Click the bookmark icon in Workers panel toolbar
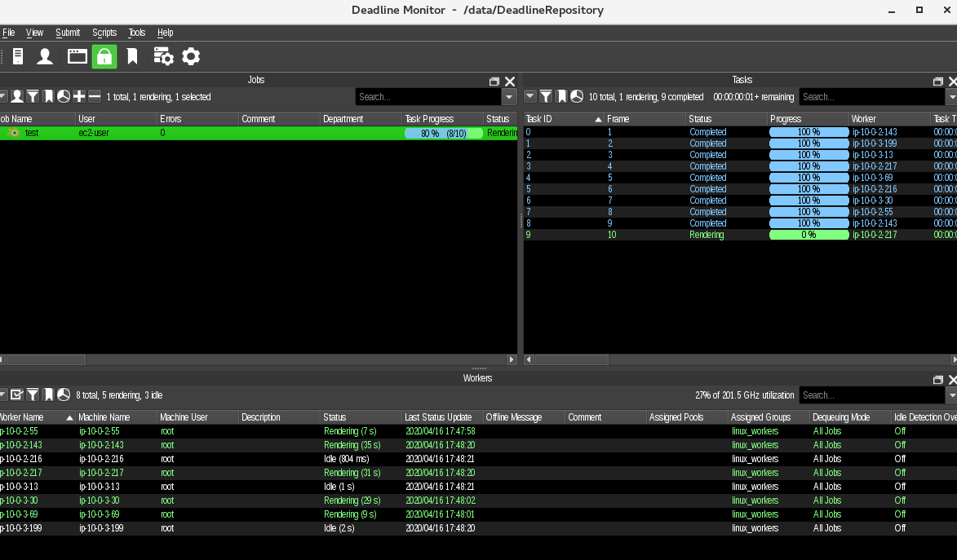 coord(48,395)
